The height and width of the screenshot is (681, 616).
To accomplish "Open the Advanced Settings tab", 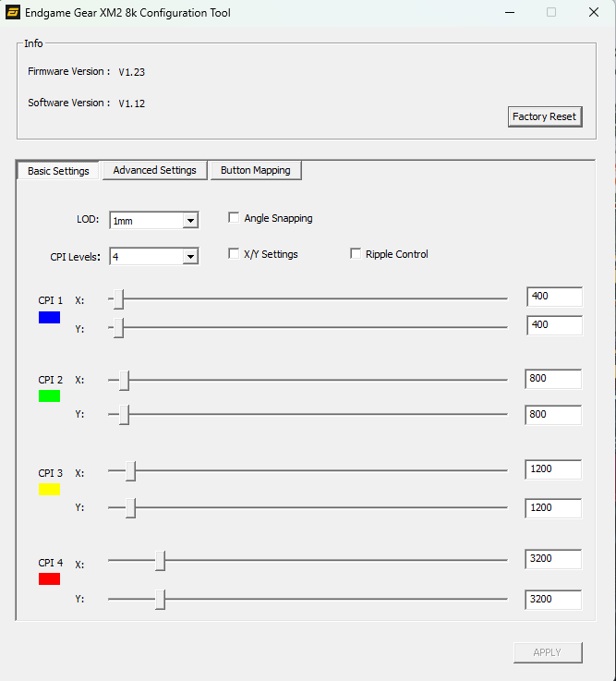I will pos(154,170).
